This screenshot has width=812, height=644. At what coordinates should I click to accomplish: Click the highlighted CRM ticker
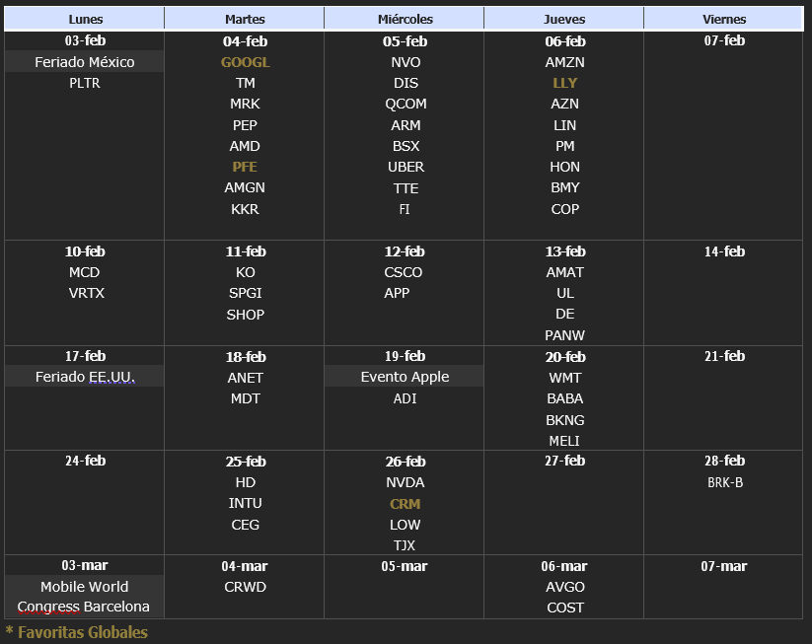click(x=405, y=504)
